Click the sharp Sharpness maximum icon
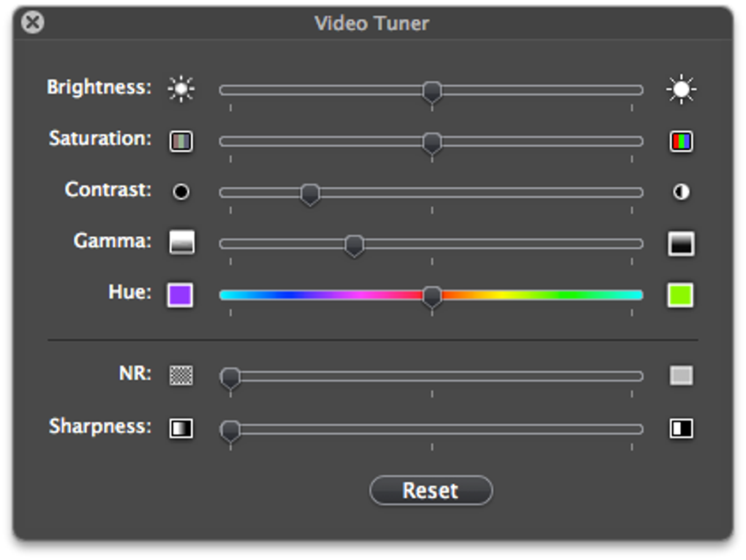 [681, 428]
